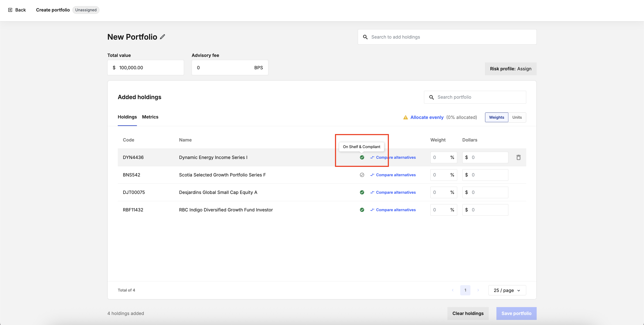Click Desjardins Global Small Cap Equity A
The height and width of the screenshot is (325, 644).
[218, 192]
